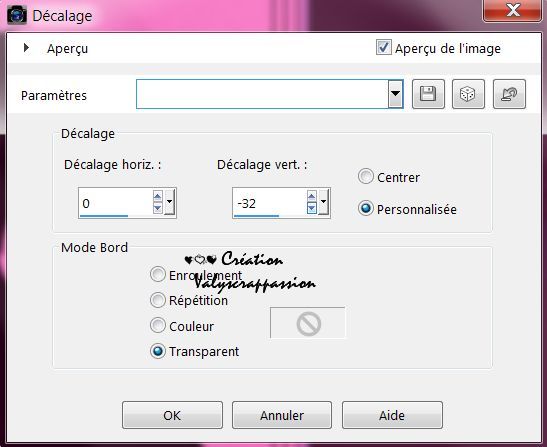Click the reset to default icon
This screenshot has width=547, height=447.
coord(509,94)
